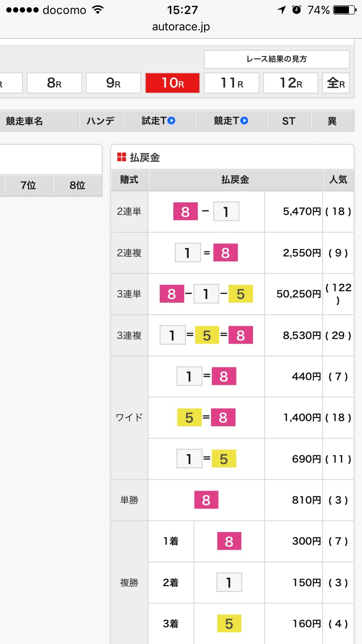Tap the location arrow status icon
The width and height of the screenshot is (362, 644).
click(x=281, y=10)
